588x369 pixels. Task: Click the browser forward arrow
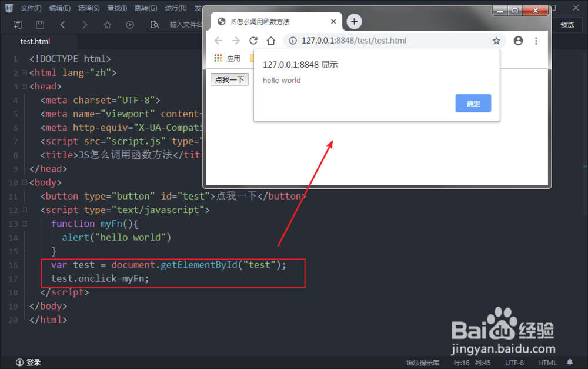point(236,41)
